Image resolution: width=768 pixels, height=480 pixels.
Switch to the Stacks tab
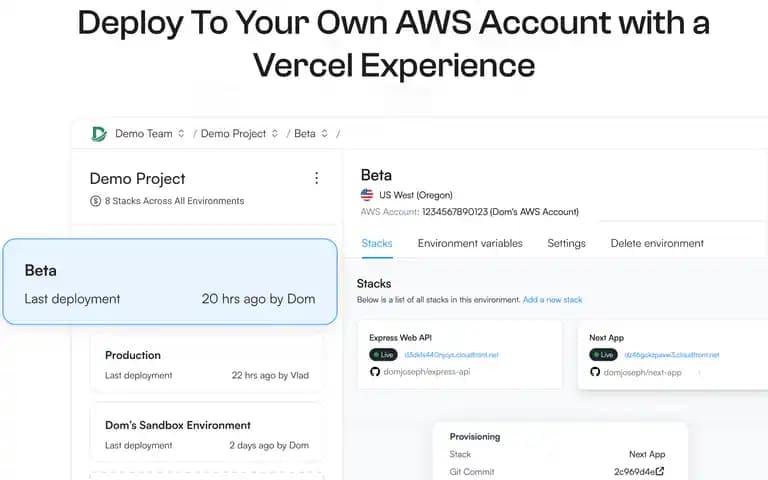click(377, 243)
